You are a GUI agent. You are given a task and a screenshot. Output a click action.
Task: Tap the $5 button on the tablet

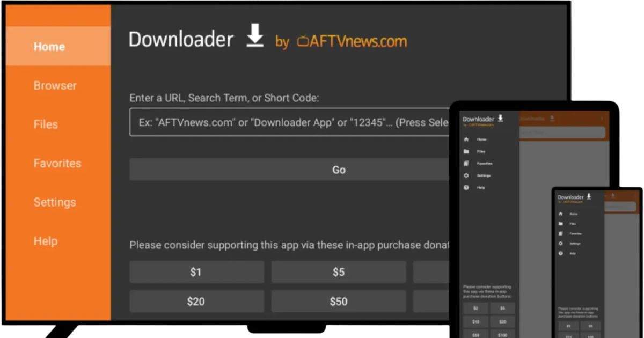tap(502, 308)
